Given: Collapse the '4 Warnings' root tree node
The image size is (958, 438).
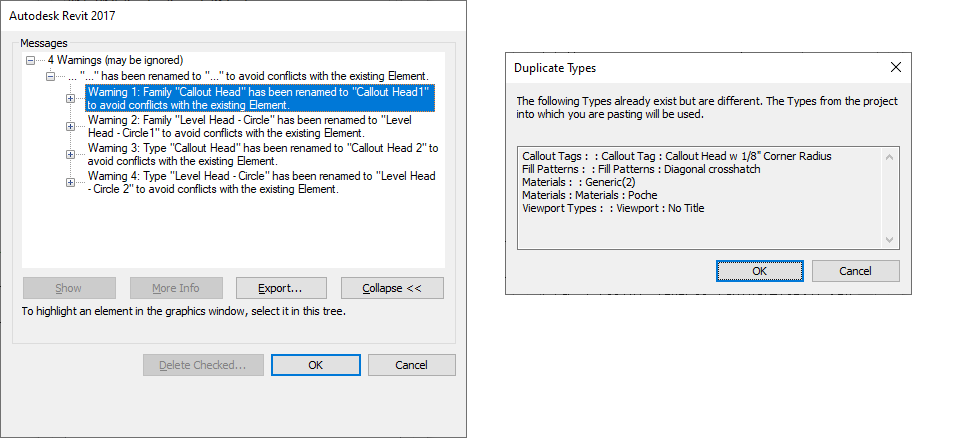Looking at the screenshot, I should (x=31, y=61).
